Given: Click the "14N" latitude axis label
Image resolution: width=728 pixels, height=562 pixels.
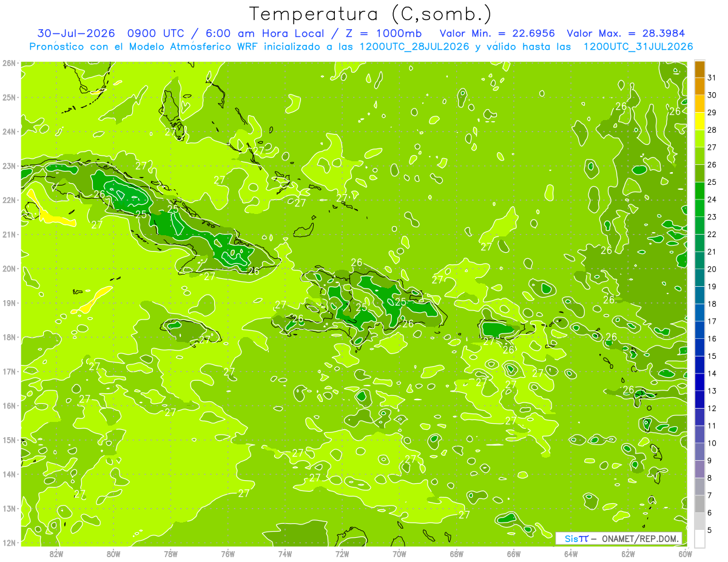Looking at the screenshot, I should click(9, 473).
